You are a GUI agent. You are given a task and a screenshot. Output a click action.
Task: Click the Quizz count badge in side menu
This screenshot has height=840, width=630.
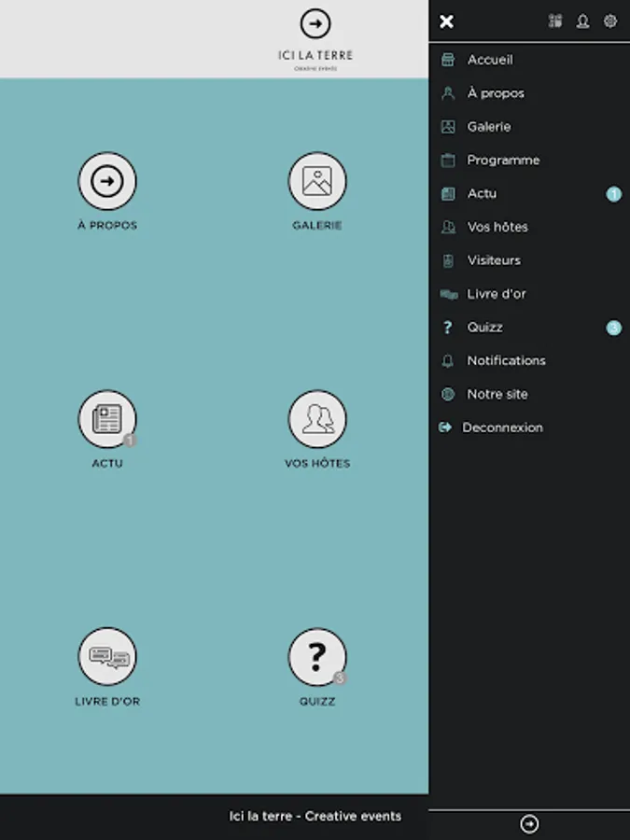(x=613, y=328)
